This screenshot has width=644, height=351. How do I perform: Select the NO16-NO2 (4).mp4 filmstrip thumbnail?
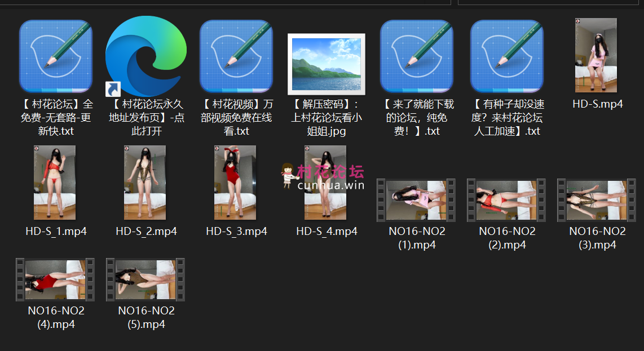coord(55,279)
